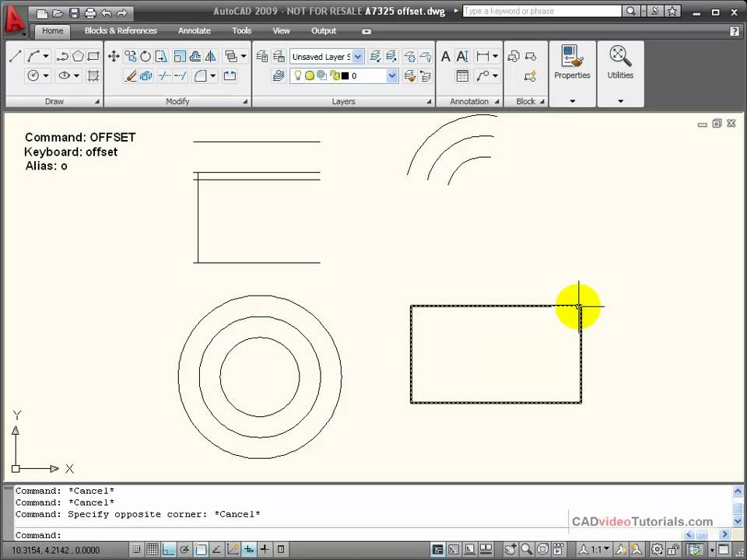Click the ribbon Help question mark
Viewport: 747px width, 560px height.
point(734,31)
